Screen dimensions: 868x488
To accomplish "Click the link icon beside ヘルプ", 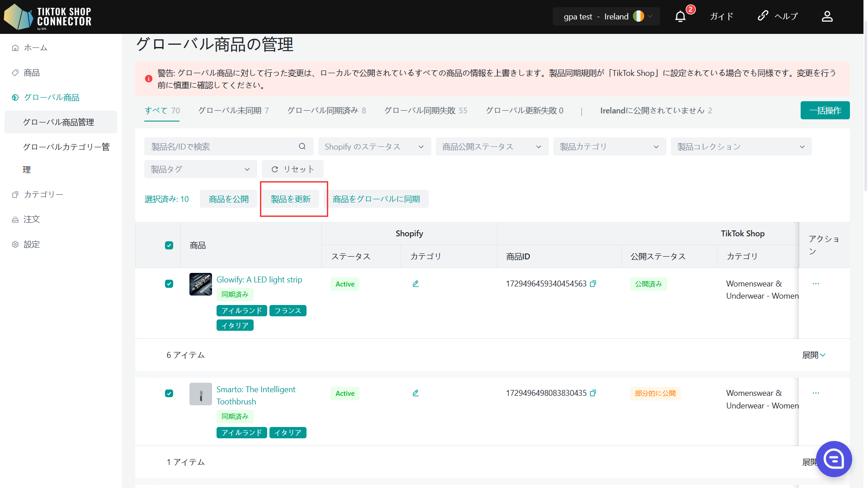I will (763, 16).
